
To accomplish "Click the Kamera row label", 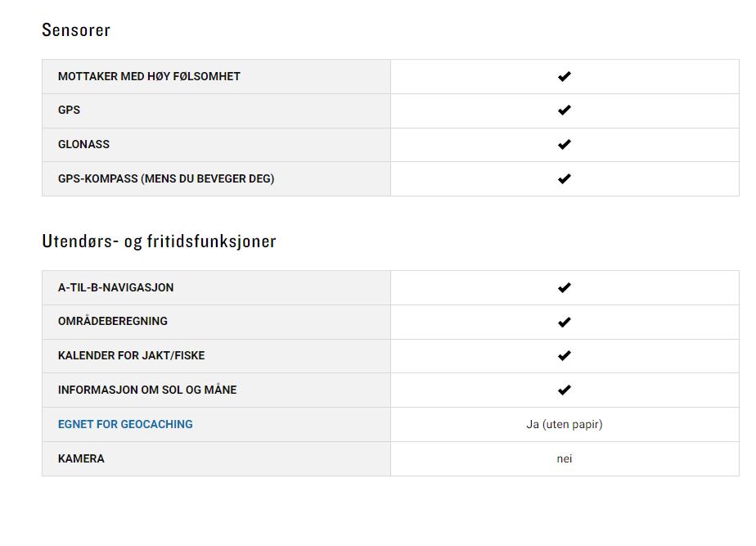I will (81, 458).
